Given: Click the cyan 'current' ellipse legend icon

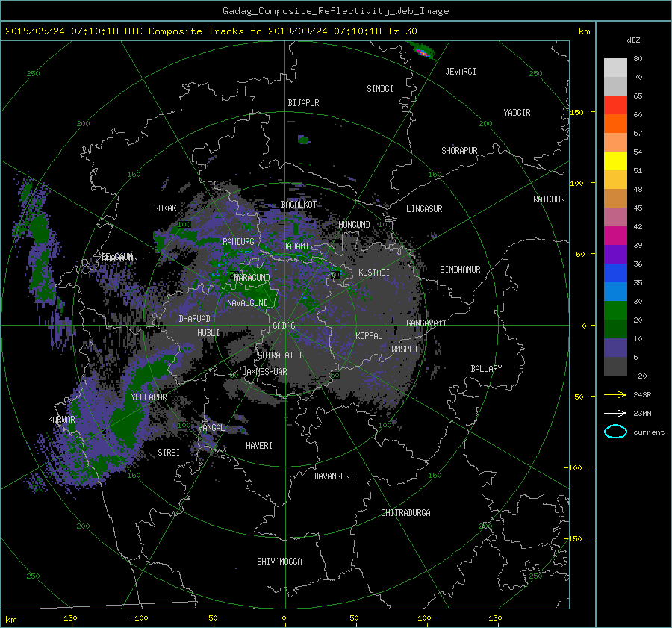Looking at the screenshot, I should 615,432.
